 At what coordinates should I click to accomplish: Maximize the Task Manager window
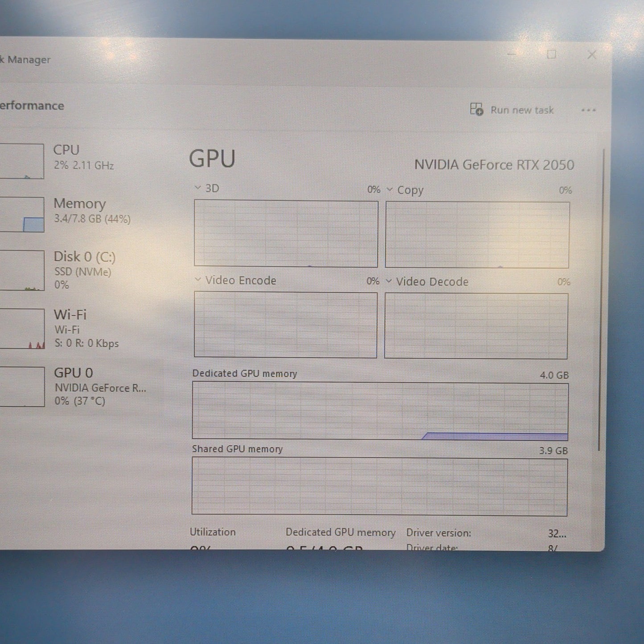tap(551, 54)
